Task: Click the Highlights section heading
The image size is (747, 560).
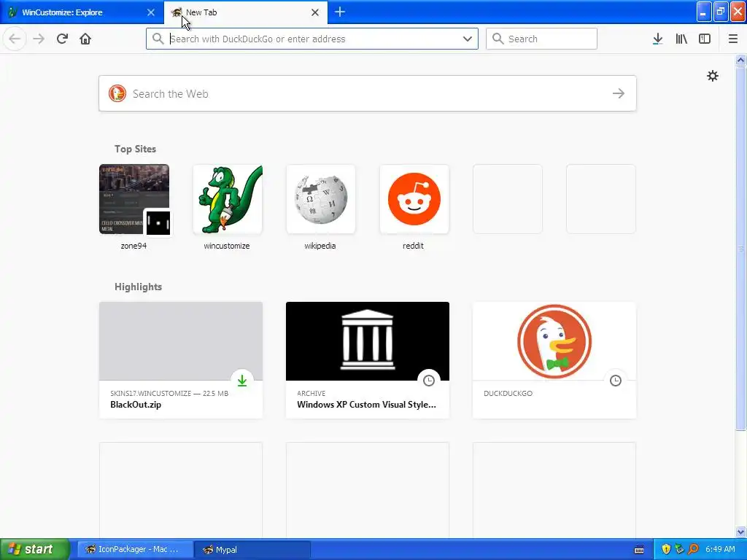Action: [x=138, y=287]
